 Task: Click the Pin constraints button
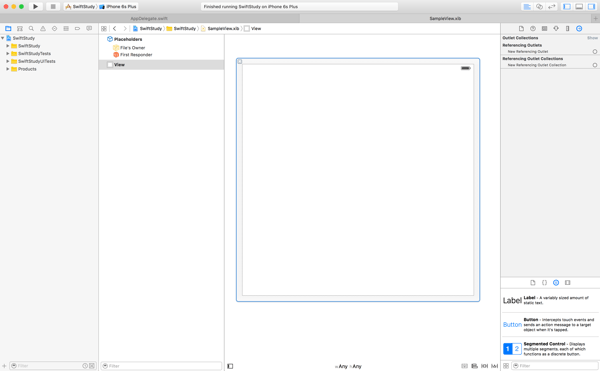[x=484, y=366]
